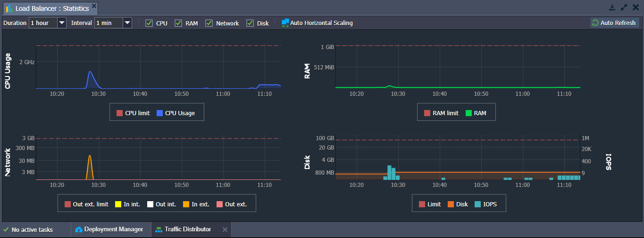Uncheck the Network checkbox
This screenshot has width=644, height=238.
[209, 23]
